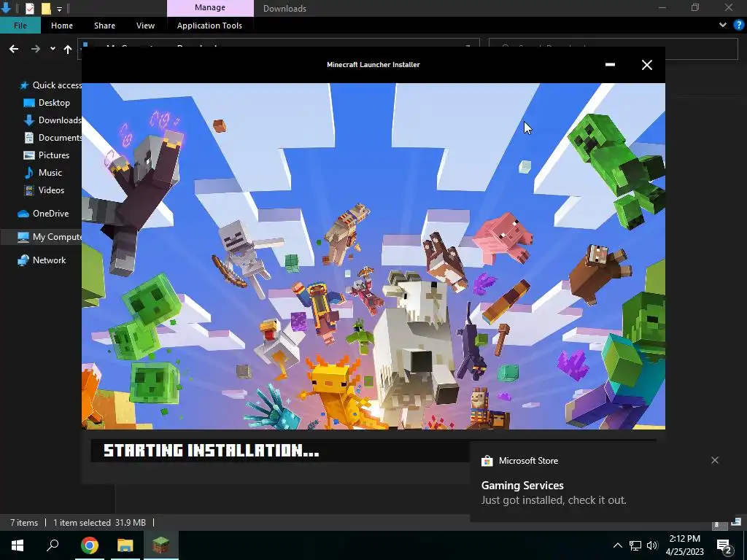Select the Manage contextual tab
Screen dimensions: 747x560
click(209, 7)
